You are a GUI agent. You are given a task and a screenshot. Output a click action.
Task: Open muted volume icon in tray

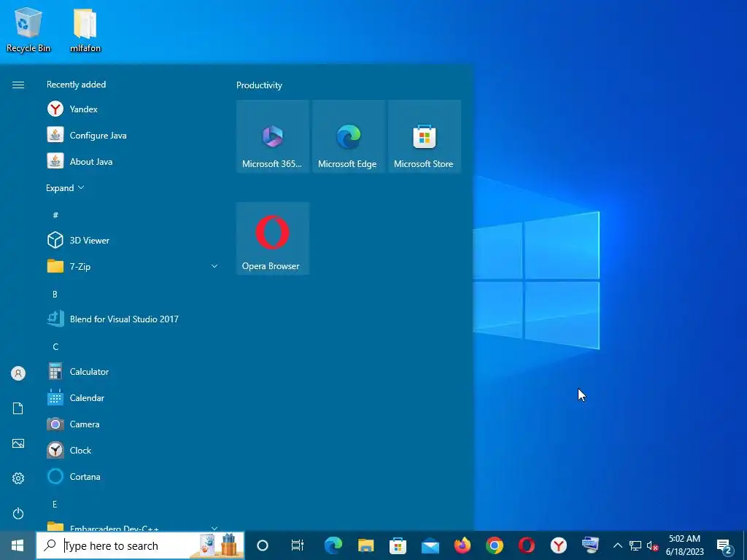point(653,545)
